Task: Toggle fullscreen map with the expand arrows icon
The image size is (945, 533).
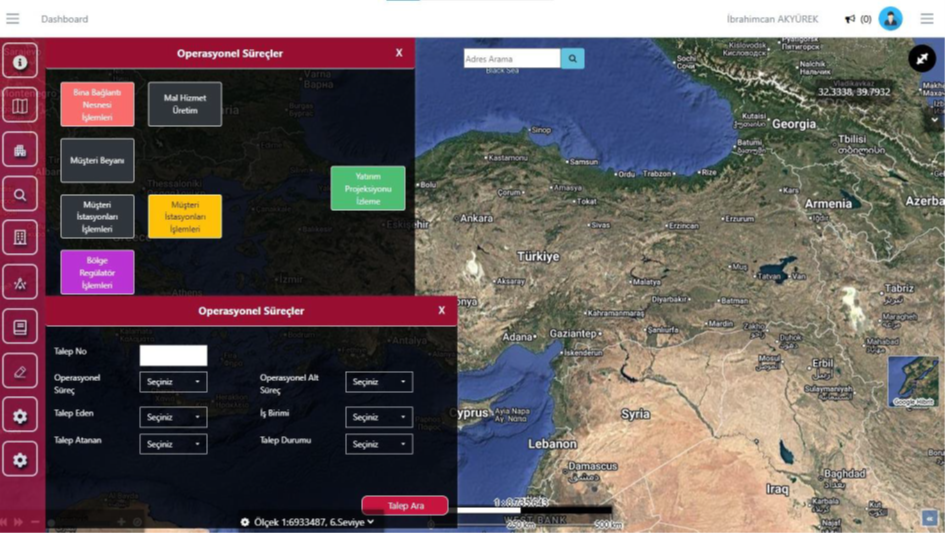Action: (921, 59)
